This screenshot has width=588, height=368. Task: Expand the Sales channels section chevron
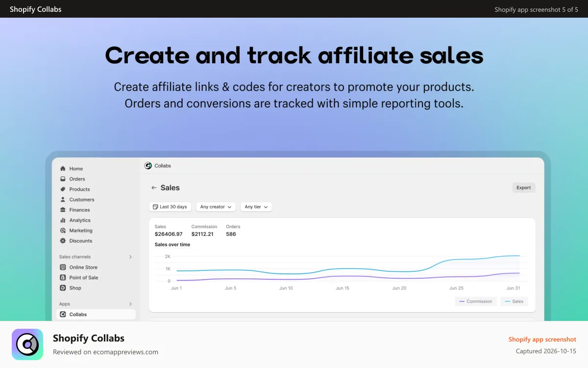click(x=130, y=257)
